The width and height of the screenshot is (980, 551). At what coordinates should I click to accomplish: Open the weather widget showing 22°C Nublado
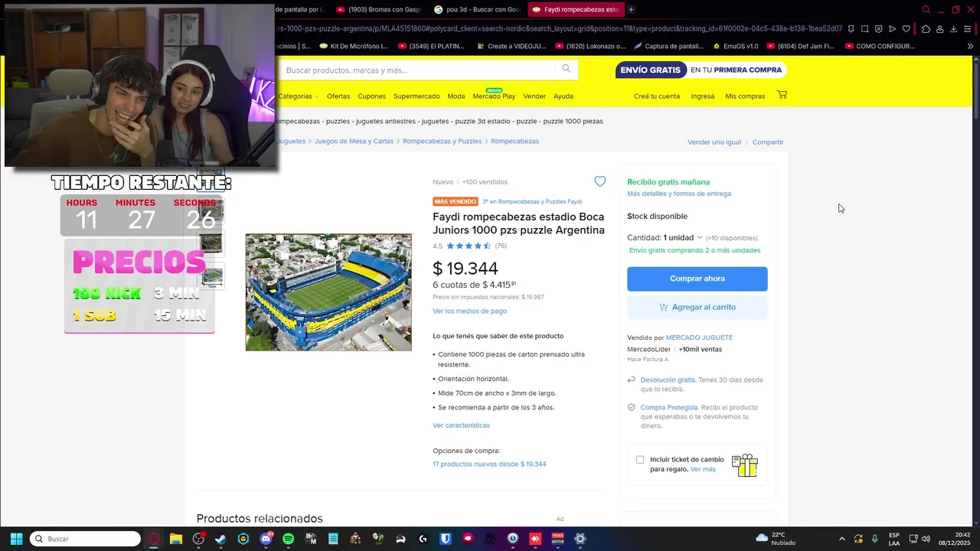pos(776,539)
